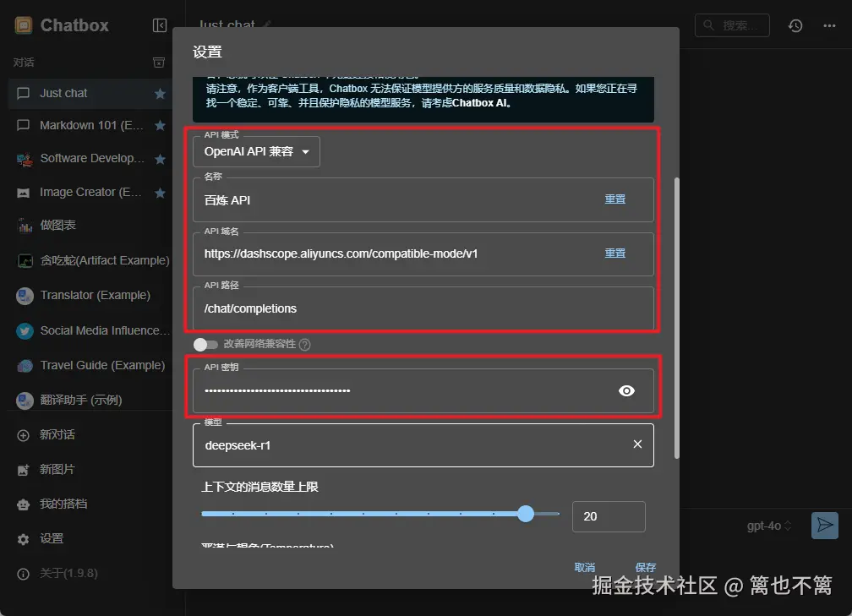Open the Social Media Influencer conversation
This screenshot has height=616, width=852.
pyautogui.click(x=90, y=330)
